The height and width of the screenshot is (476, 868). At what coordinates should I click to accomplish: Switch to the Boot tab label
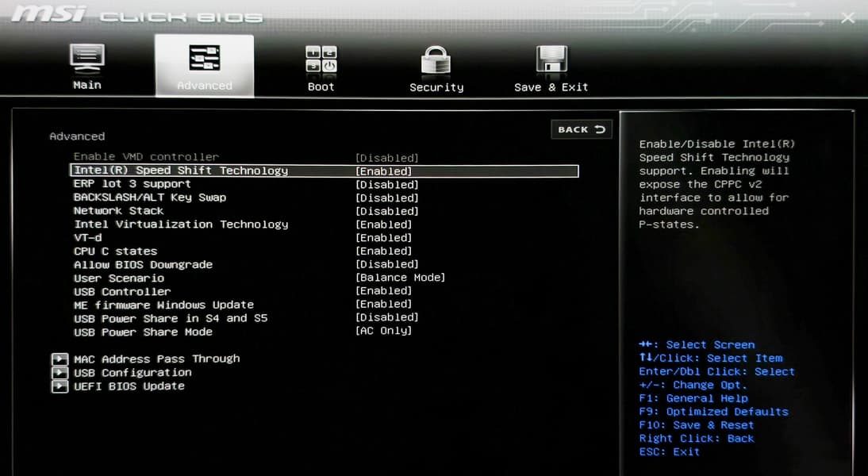click(321, 86)
